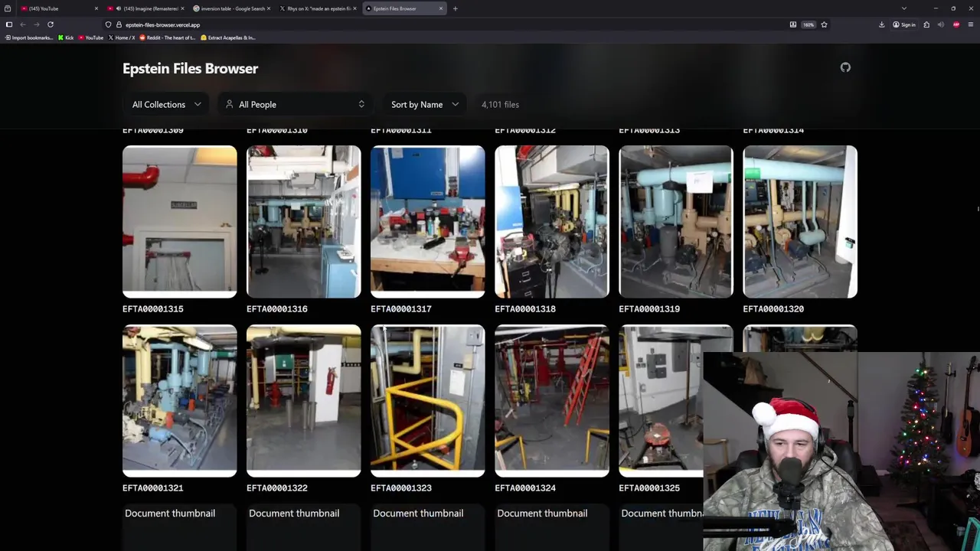Click the tab overview icon at far left
Screen dimensions: 980x551
7,8
